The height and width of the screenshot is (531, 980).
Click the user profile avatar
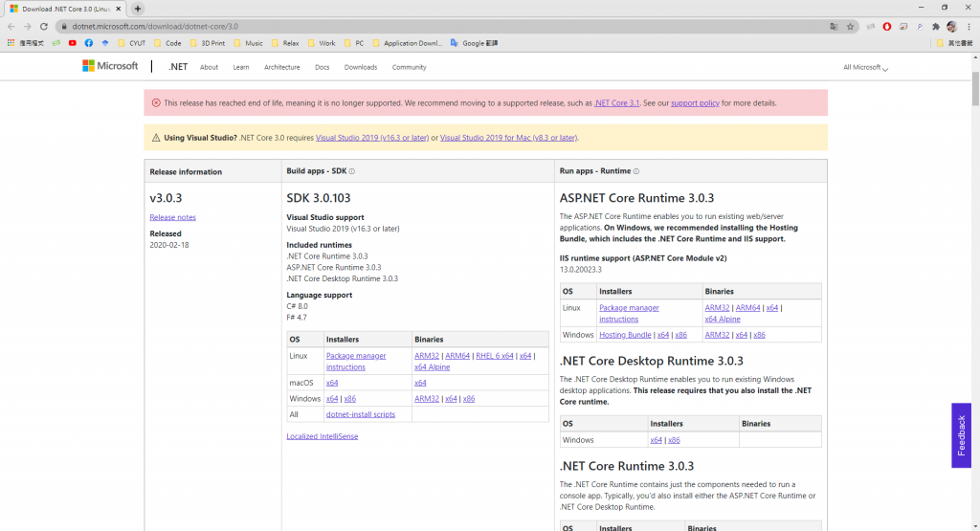(x=952, y=26)
